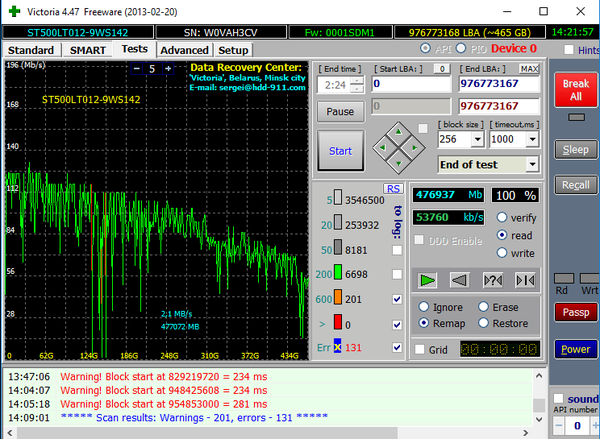This screenshot has height=439, width=600.
Task: Click the green forward play scan icon
Action: point(428,279)
